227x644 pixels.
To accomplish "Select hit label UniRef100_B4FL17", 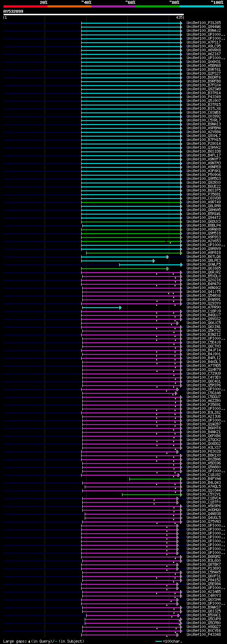I will (204, 156).
